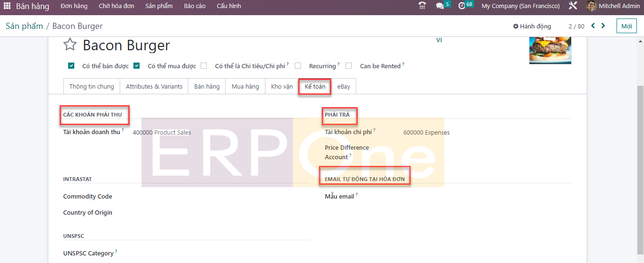Click the phone VoIP icon
The image size is (644, 263).
(x=422, y=6)
